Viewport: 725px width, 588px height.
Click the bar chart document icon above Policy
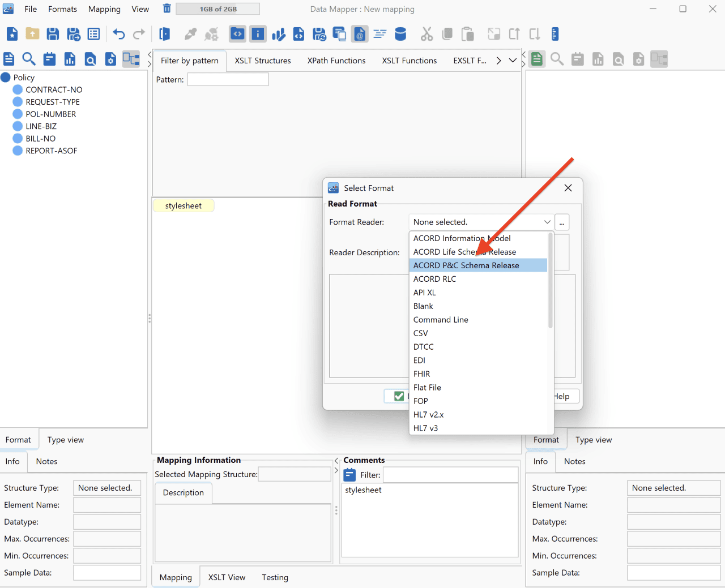tap(70, 59)
